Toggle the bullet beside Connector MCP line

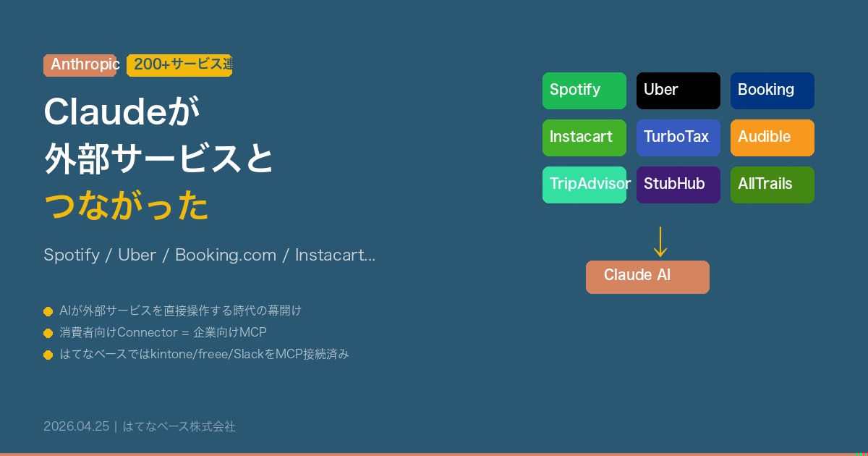tap(48, 333)
